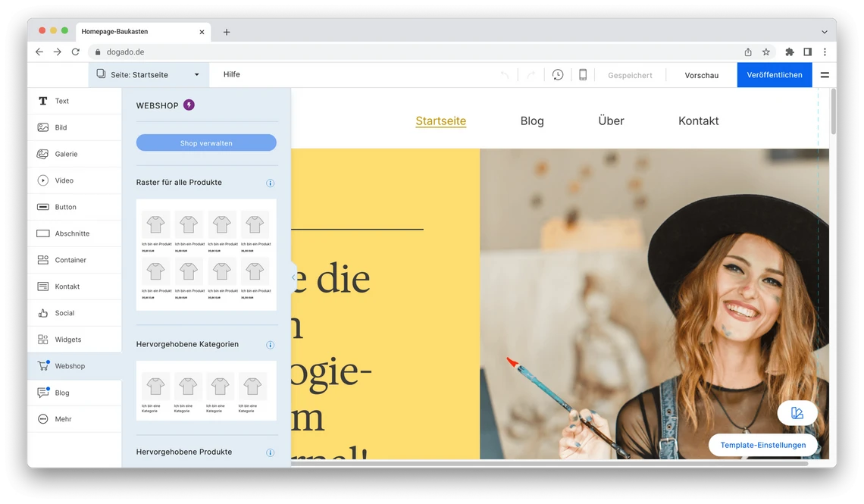This screenshot has width=864, height=504.
Task: Open the Container element
Action: click(x=69, y=260)
